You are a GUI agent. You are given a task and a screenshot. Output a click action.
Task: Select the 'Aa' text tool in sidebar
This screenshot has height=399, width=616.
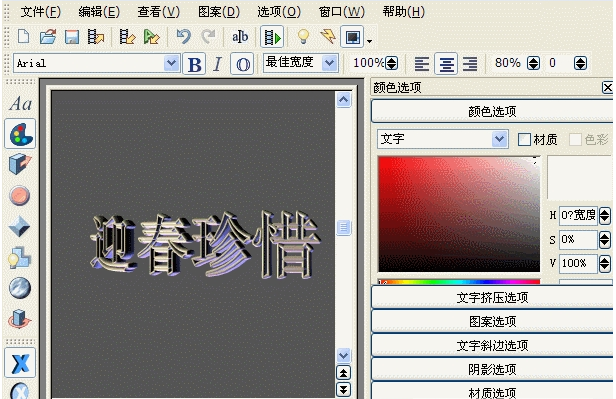pyautogui.click(x=20, y=104)
